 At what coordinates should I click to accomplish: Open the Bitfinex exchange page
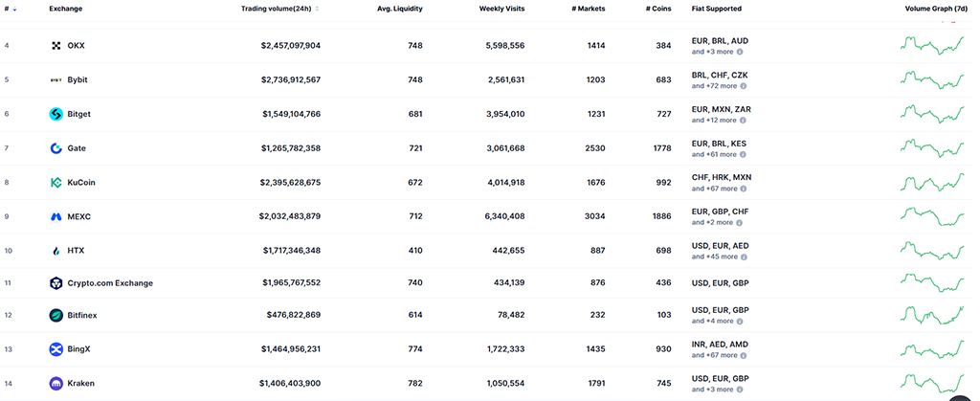(x=83, y=315)
